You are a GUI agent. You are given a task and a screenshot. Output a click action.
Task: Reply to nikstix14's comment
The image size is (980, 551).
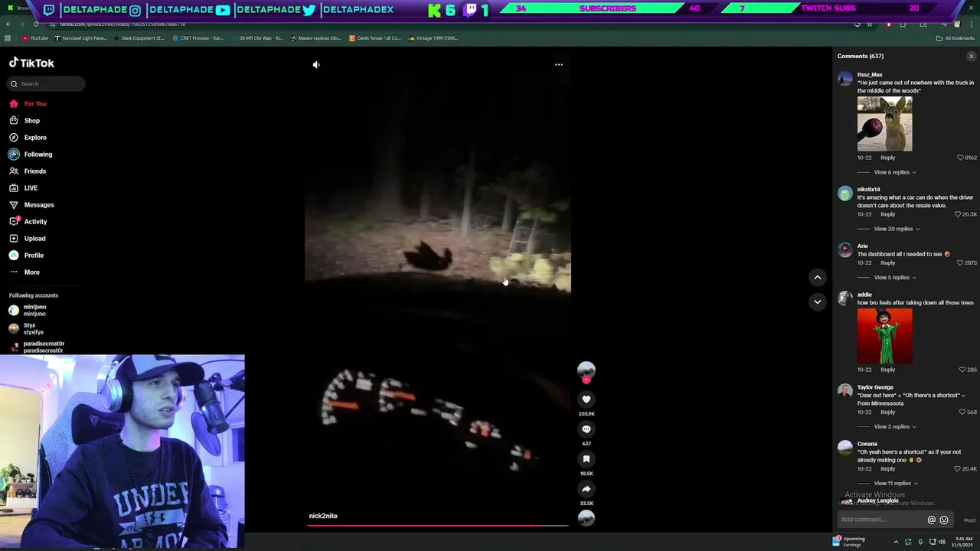tap(887, 214)
